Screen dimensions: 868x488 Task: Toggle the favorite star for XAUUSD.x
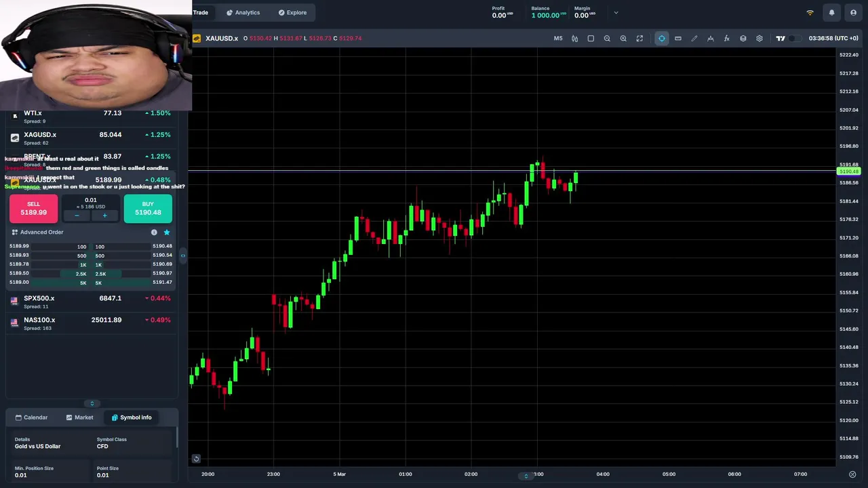pyautogui.click(x=167, y=232)
